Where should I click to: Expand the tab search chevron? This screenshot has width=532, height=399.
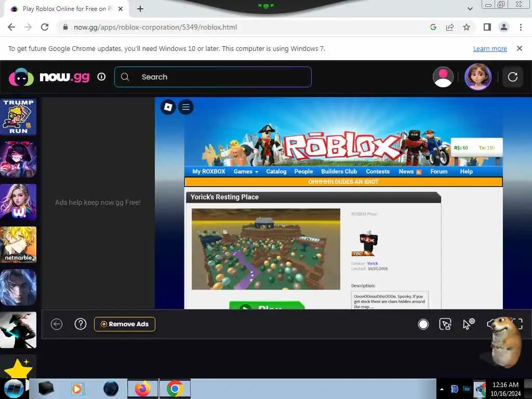click(x=470, y=9)
